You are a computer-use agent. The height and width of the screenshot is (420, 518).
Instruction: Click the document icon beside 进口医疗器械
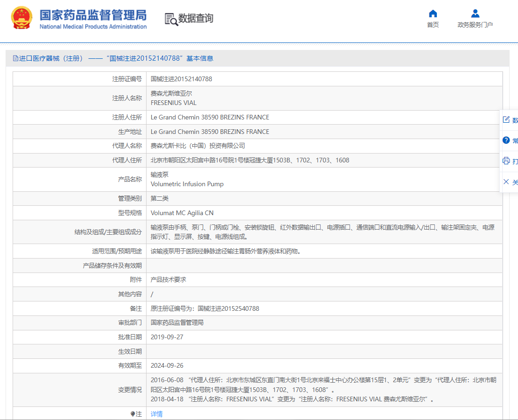coord(15,58)
